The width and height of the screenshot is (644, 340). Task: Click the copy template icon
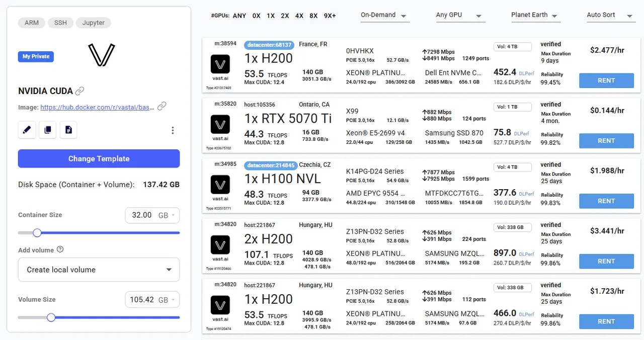click(x=48, y=130)
